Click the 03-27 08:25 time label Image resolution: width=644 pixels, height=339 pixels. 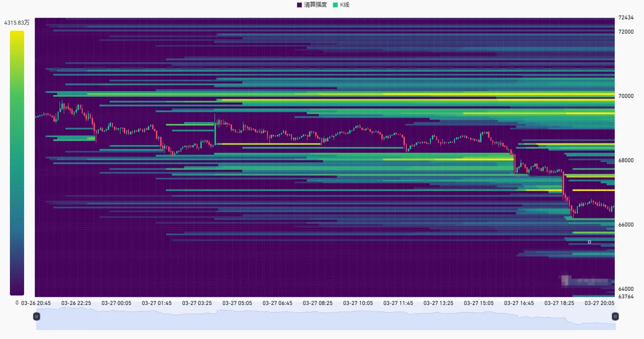(318, 303)
